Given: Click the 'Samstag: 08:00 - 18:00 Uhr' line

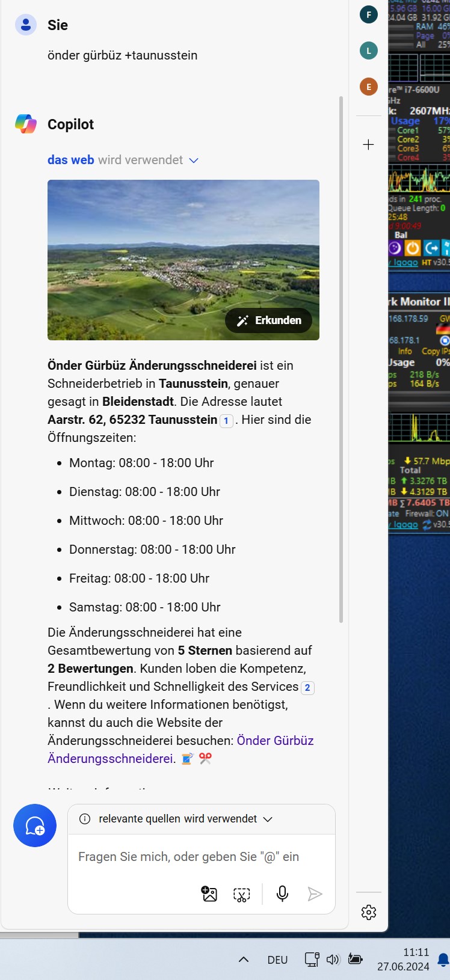Looking at the screenshot, I should pos(144,607).
